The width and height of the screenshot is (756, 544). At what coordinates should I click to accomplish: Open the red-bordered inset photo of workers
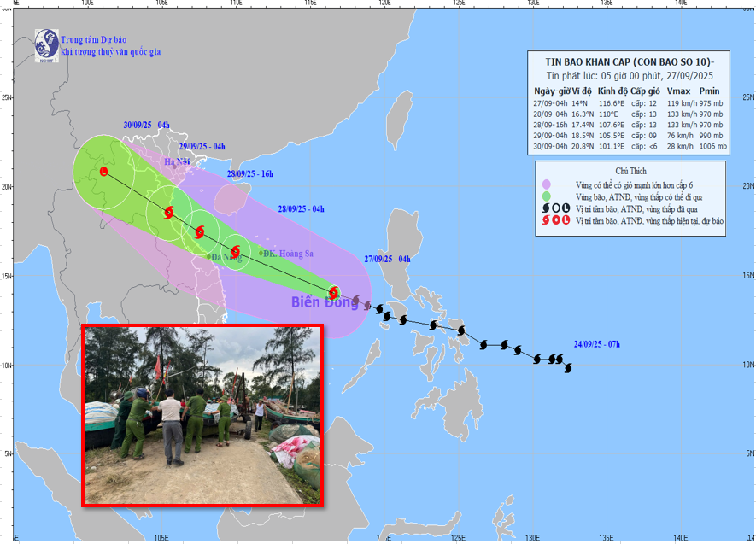click(x=202, y=415)
